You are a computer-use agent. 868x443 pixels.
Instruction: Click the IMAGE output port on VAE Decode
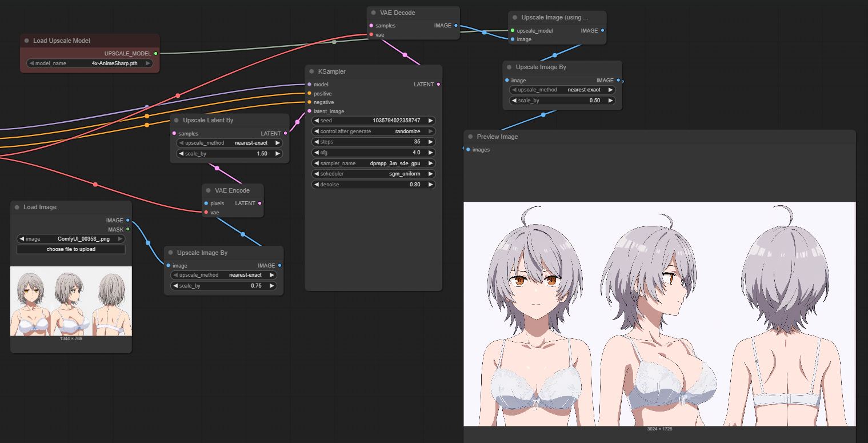coord(455,26)
